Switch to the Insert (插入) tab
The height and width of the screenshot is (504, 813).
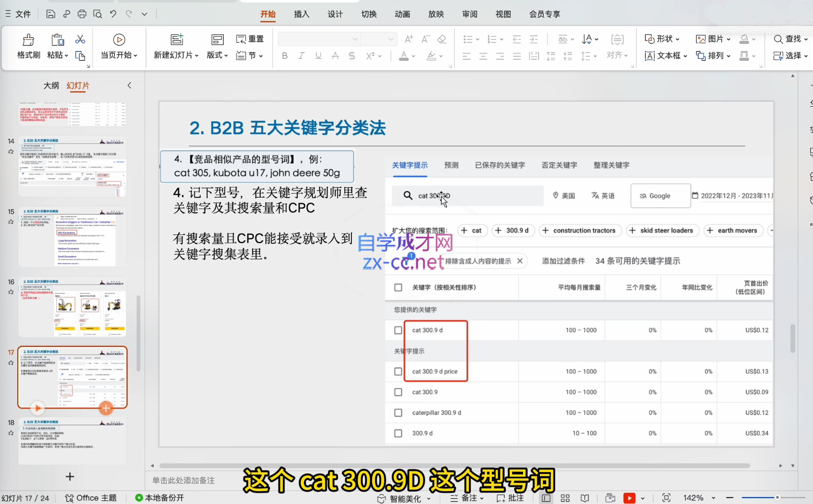301,14
